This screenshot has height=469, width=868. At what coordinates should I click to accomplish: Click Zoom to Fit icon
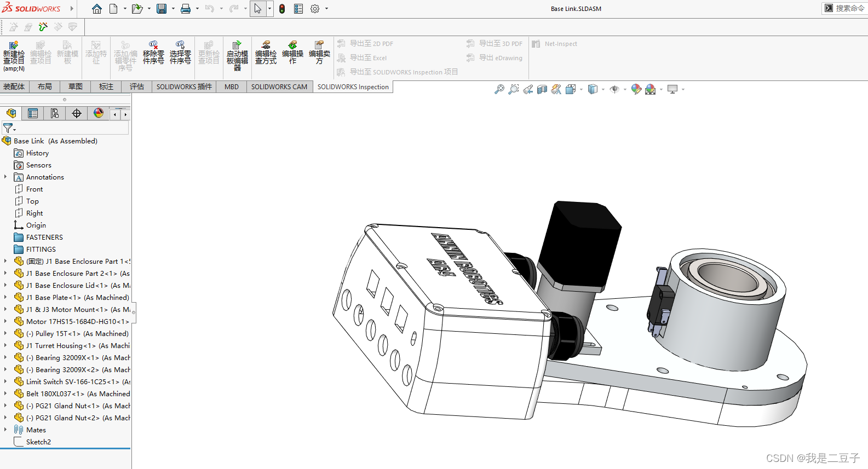click(x=499, y=89)
